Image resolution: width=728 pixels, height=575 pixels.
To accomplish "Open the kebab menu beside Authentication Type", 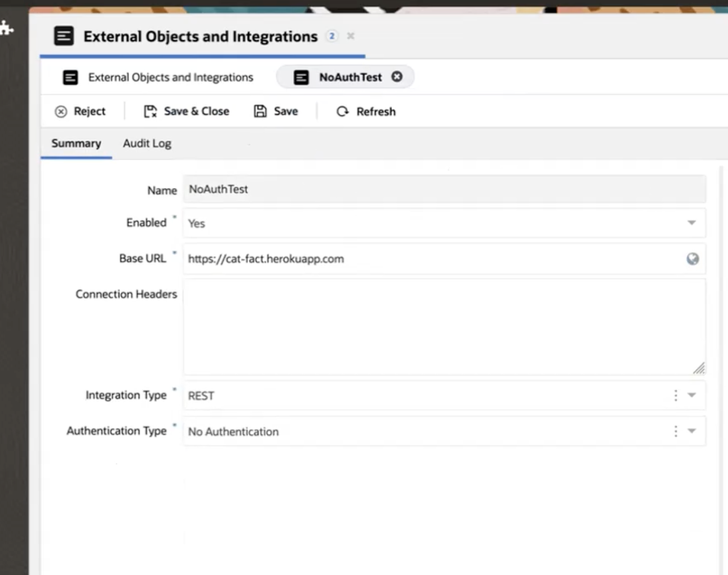I will (675, 431).
